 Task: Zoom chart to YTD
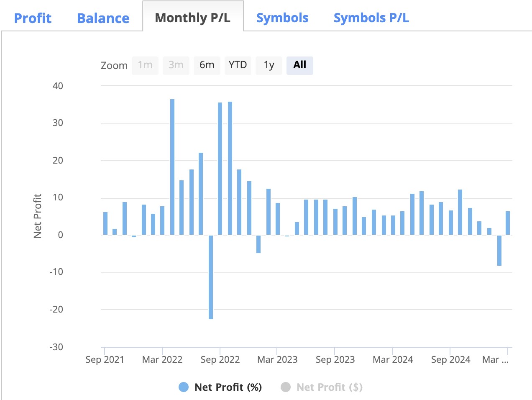[x=238, y=65]
